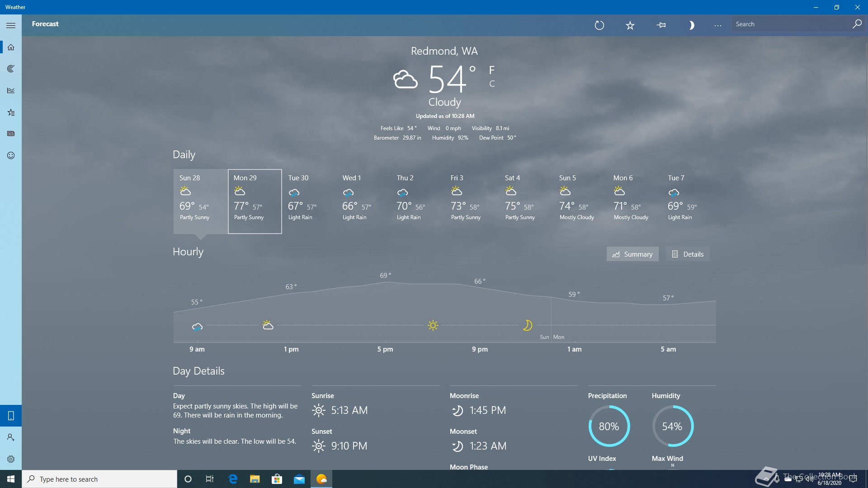Select the Mon 29 daily forecast

pyautogui.click(x=255, y=202)
